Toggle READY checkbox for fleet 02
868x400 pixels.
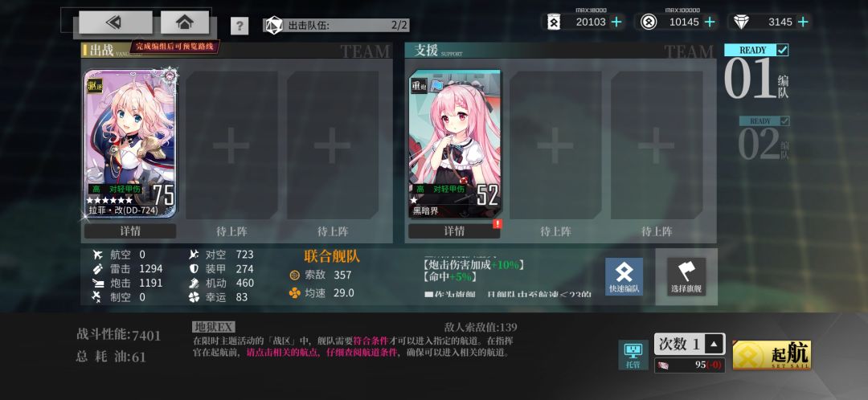tap(784, 120)
